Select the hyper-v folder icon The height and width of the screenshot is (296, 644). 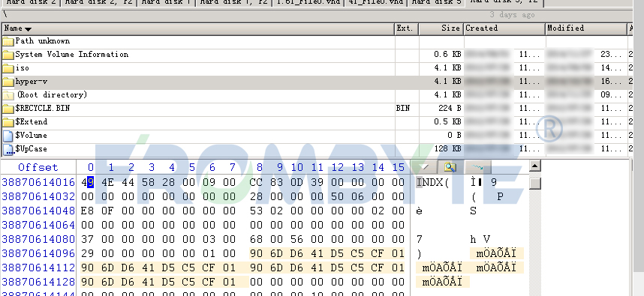(8, 82)
